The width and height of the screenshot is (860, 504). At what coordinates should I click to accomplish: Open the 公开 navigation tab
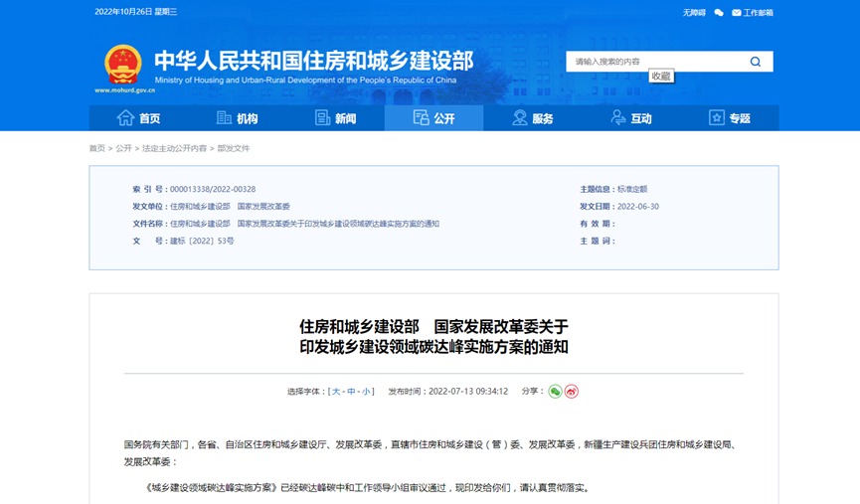tap(433, 118)
